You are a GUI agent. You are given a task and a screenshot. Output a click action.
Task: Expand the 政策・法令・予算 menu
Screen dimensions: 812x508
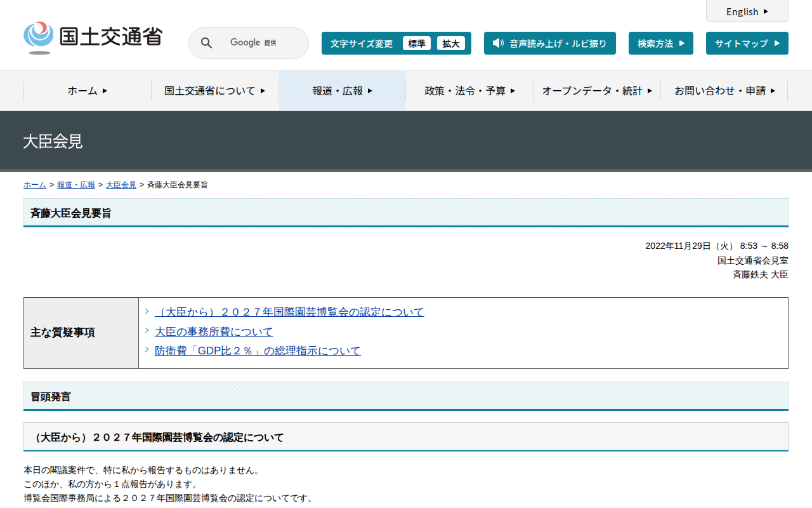469,91
